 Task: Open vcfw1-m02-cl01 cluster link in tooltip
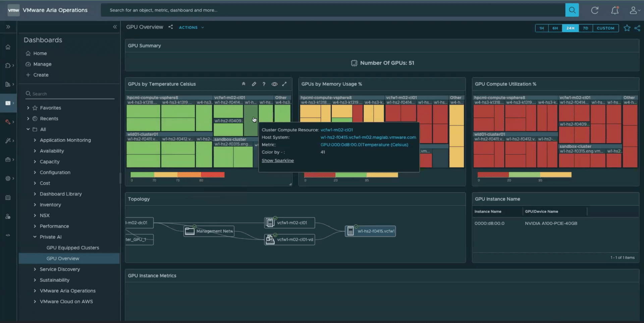[x=336, y=130]
